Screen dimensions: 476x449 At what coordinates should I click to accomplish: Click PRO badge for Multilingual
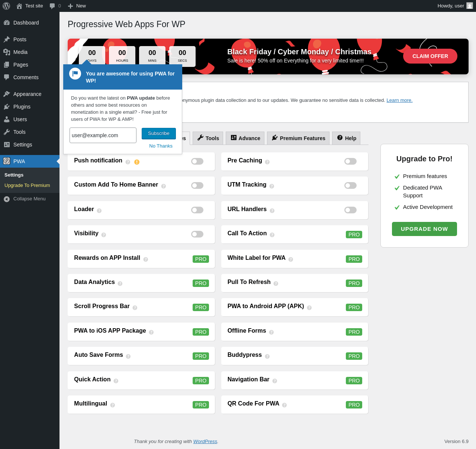click(201, 405)
